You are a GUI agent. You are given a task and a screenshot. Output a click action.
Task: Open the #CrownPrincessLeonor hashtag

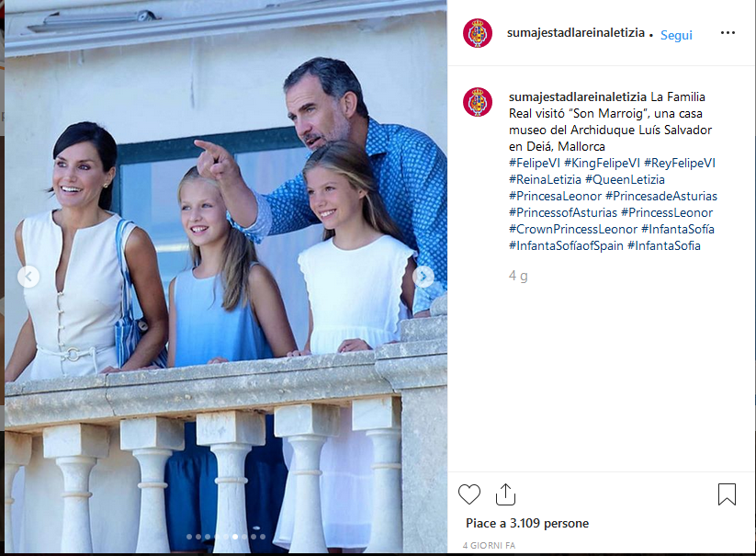click(573, 229)
